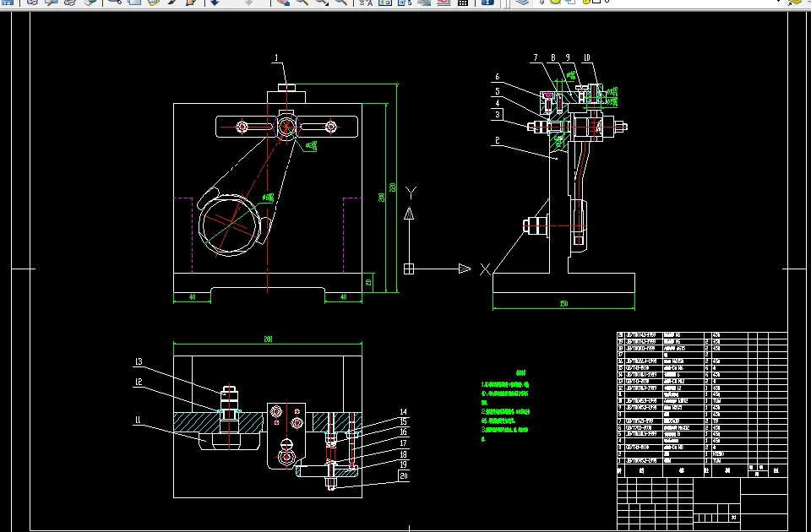Click the table grid icon in the toolbar
The width and height of the screenshot is (811, 532).
pyautogui.click(x=463, y=3)
